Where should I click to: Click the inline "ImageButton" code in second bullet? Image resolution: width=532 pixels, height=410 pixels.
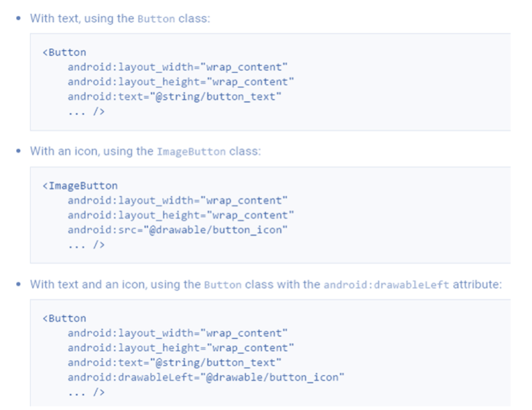point(191,152)
